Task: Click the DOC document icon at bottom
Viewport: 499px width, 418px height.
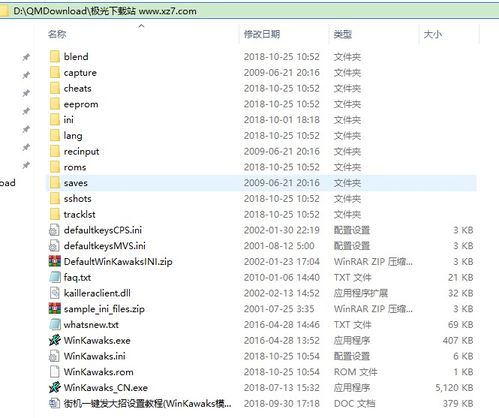Action: [x=55, y=403]
